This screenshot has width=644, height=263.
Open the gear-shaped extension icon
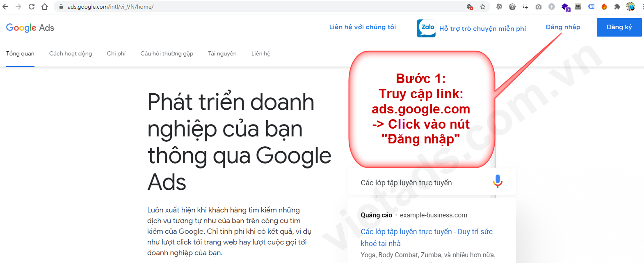coord(512,7)
